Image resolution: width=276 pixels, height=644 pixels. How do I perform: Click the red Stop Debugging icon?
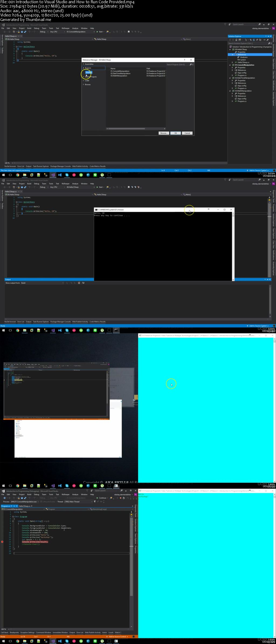(120, 498)
